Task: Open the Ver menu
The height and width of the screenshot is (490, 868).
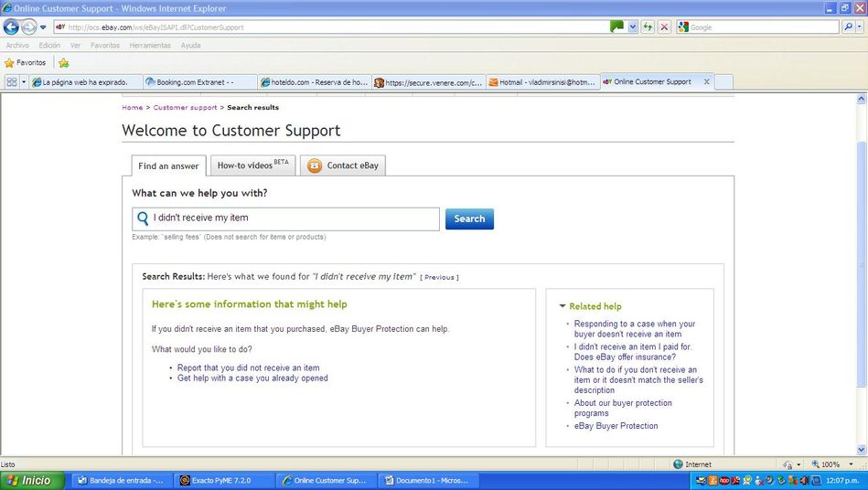Action: point(75,46)
